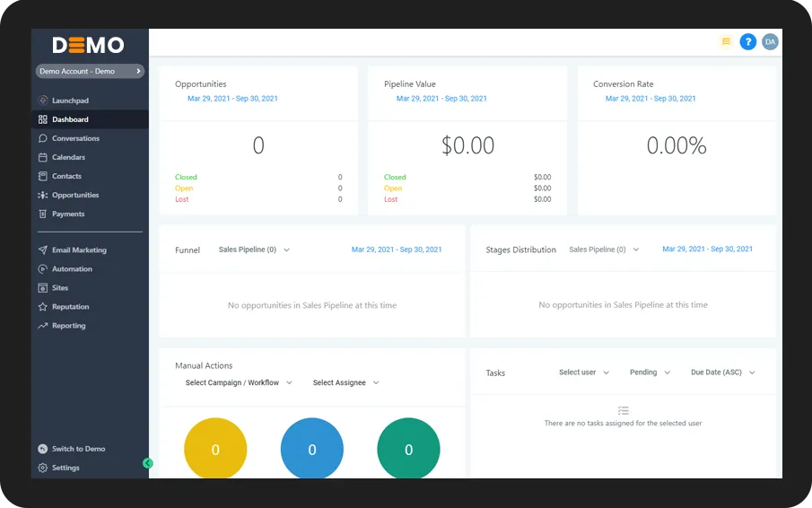
Task: Go to Opportunities in the sidebar
Action: coord(75,196)
